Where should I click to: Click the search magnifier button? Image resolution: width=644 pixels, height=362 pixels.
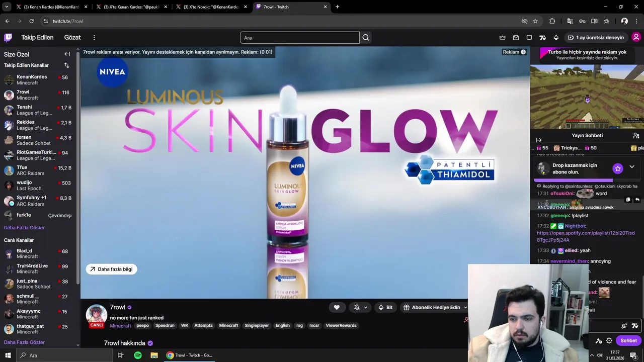(366, 38)
